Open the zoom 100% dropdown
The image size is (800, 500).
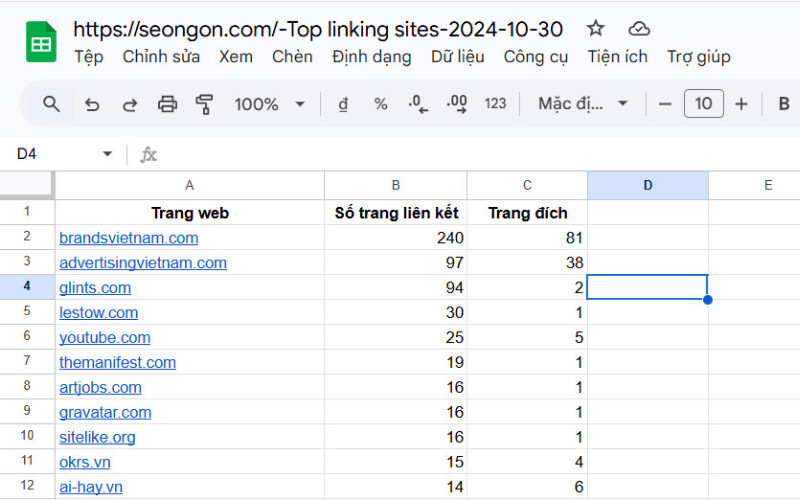tap(269, 104)
